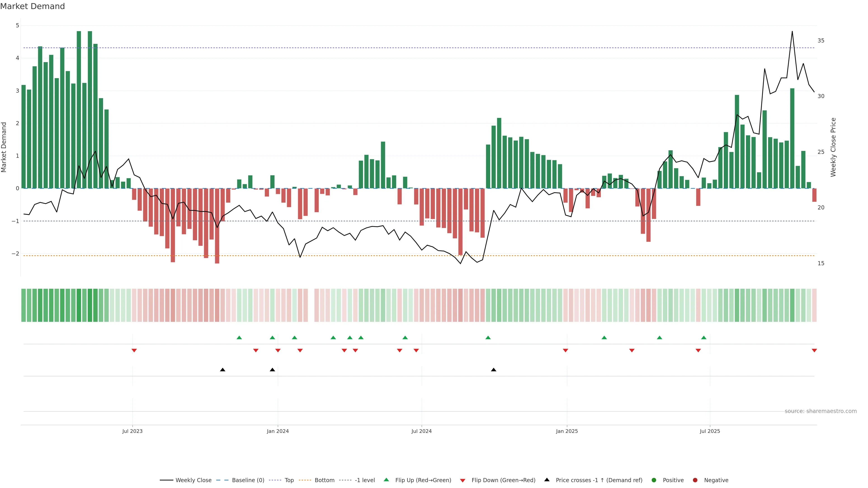Click last red flip-down marker at right edge

point(814,351)
